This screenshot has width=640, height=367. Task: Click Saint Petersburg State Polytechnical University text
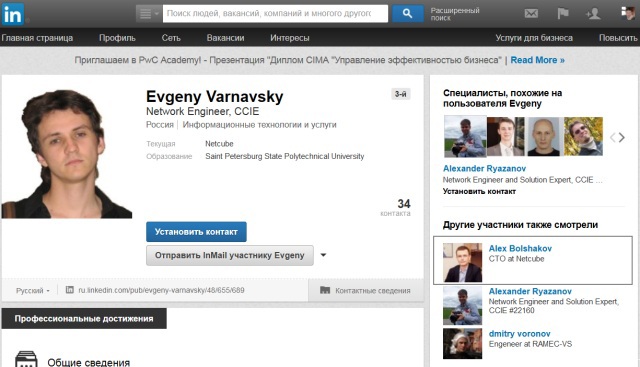tap(284, 156)
